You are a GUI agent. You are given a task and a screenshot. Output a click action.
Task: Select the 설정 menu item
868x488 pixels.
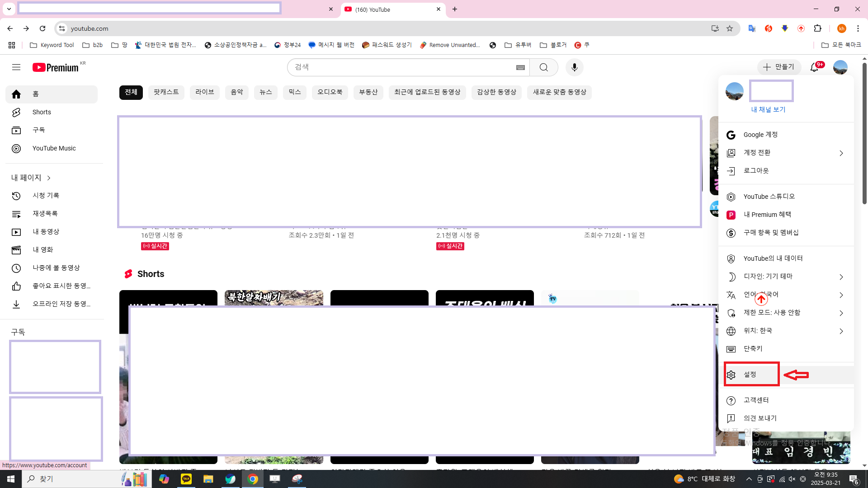click(750, 375)
